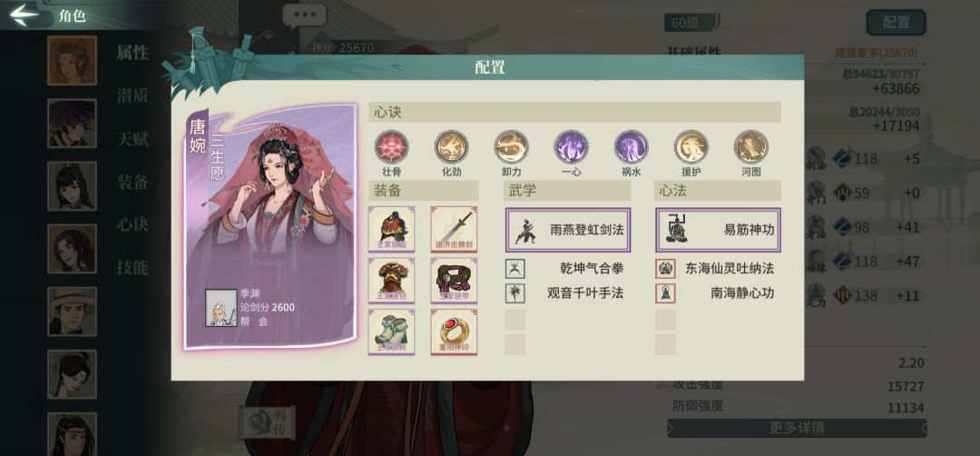Screen dimensions: 980x456
Task: Select the 援护 heart technique icon
Action: (691, 146)
